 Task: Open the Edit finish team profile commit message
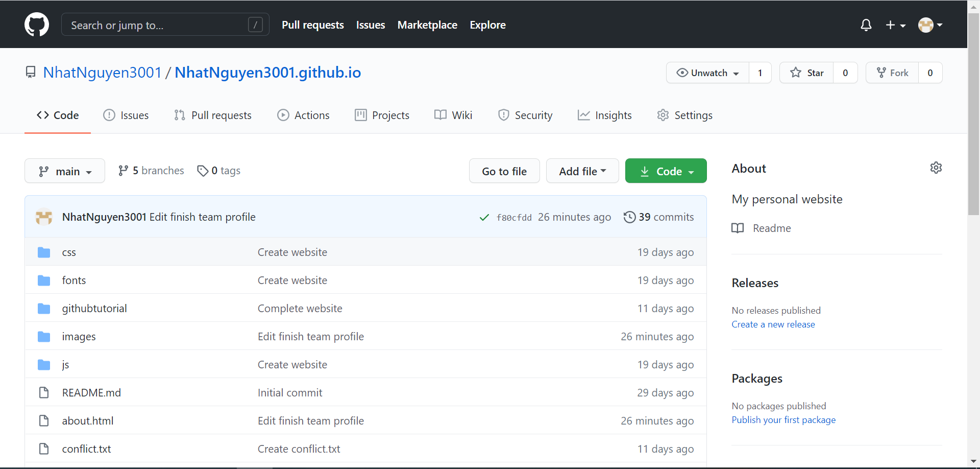click(203, 217)
